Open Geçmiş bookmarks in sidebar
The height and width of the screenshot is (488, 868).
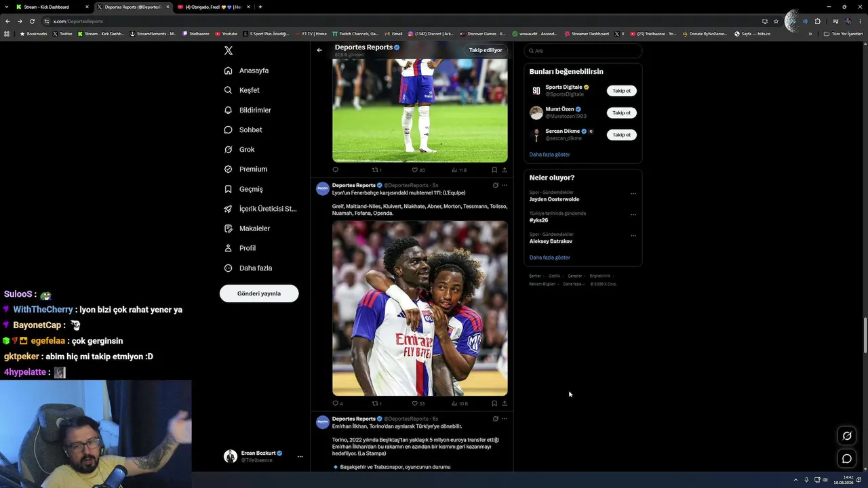tap(243, 189)
